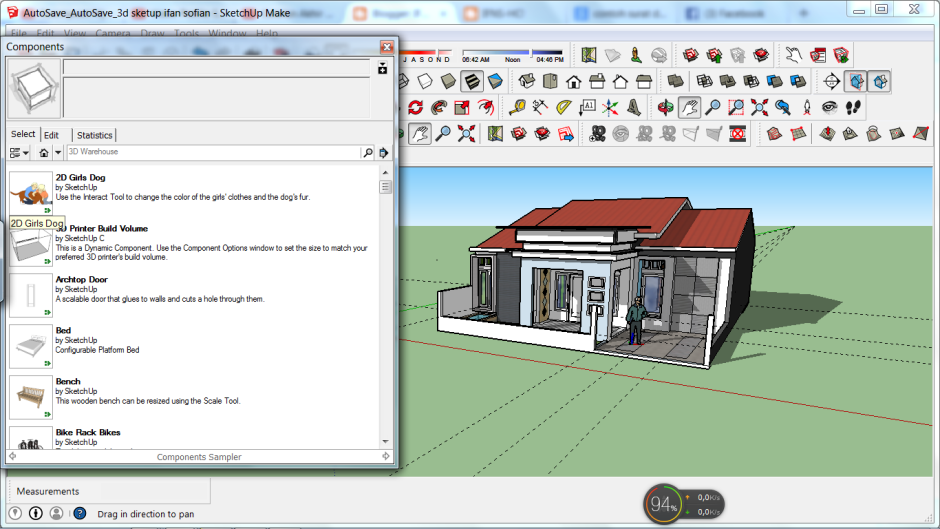Open Get Models from 3D Warehouse icon
This screenshot has width=940, height=529.
click(691, 55)
